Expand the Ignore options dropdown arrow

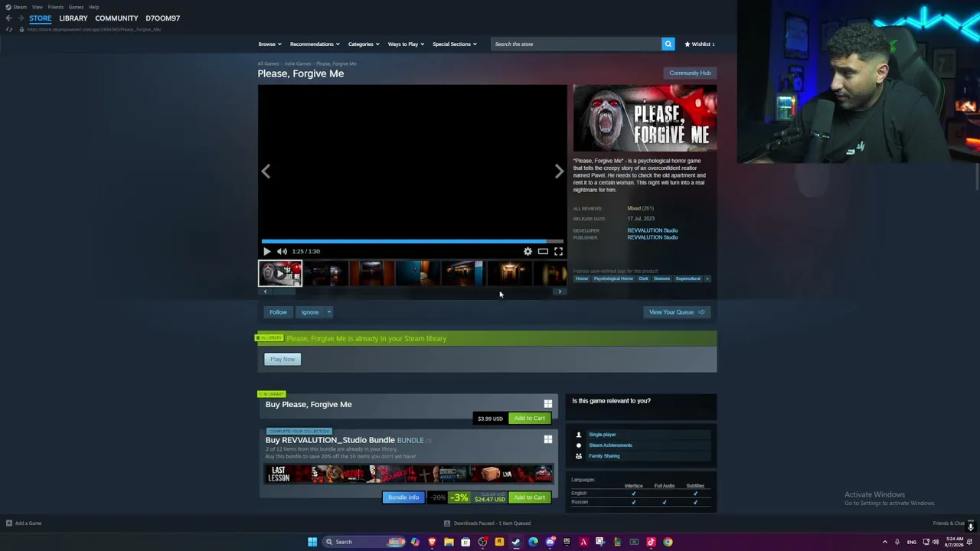point(328,312)
